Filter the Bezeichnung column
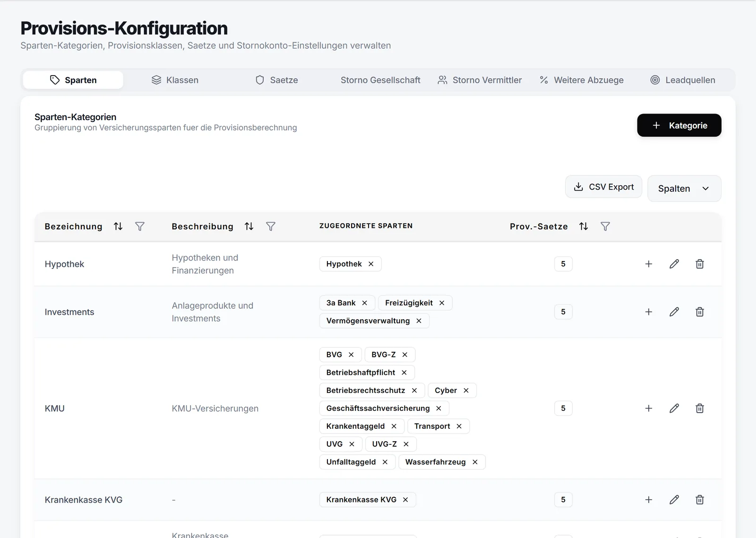Screen dimensions: 756x538 tap(140, 226)
